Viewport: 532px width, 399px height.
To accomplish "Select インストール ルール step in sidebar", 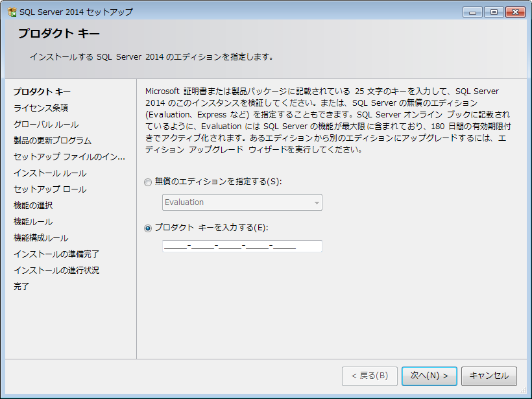I will click(x=50, y=173).
